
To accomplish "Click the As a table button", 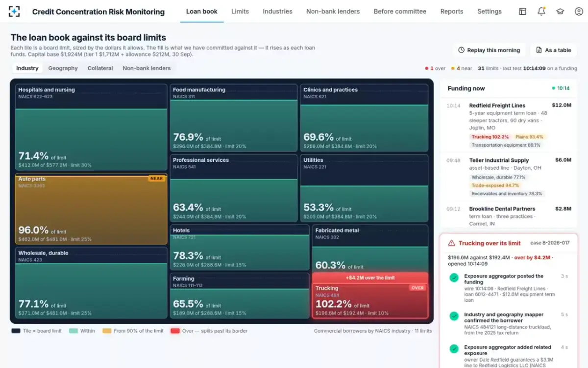I will point(553,50).
